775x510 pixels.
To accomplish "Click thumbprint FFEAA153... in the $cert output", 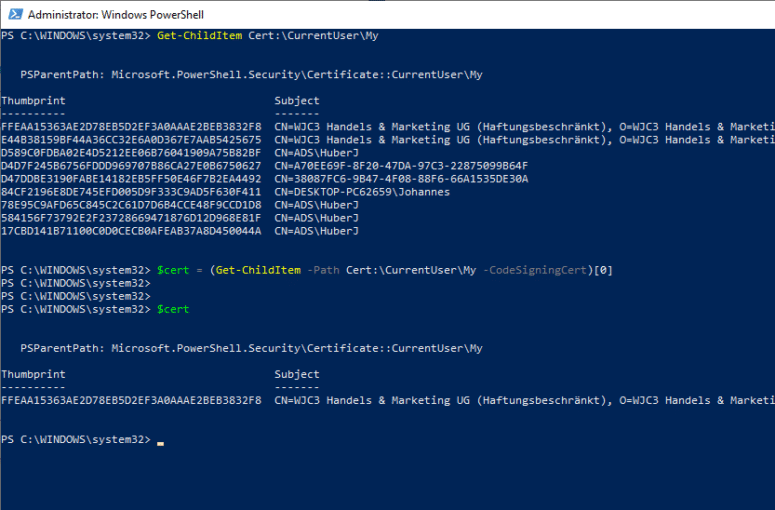I will (131, 400).
